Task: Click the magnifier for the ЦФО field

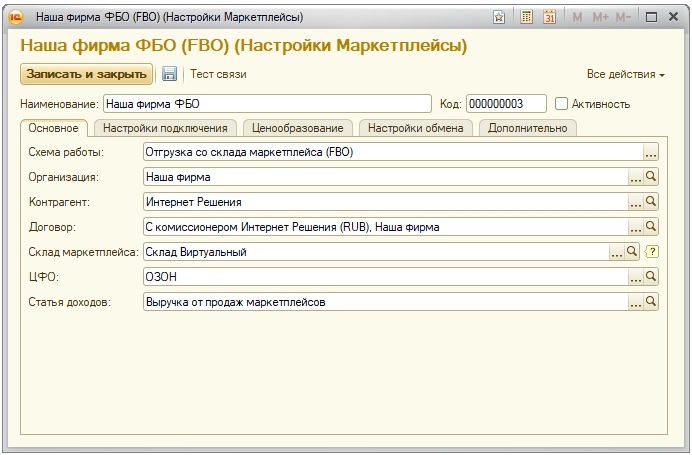Action: tap(651, 277)
